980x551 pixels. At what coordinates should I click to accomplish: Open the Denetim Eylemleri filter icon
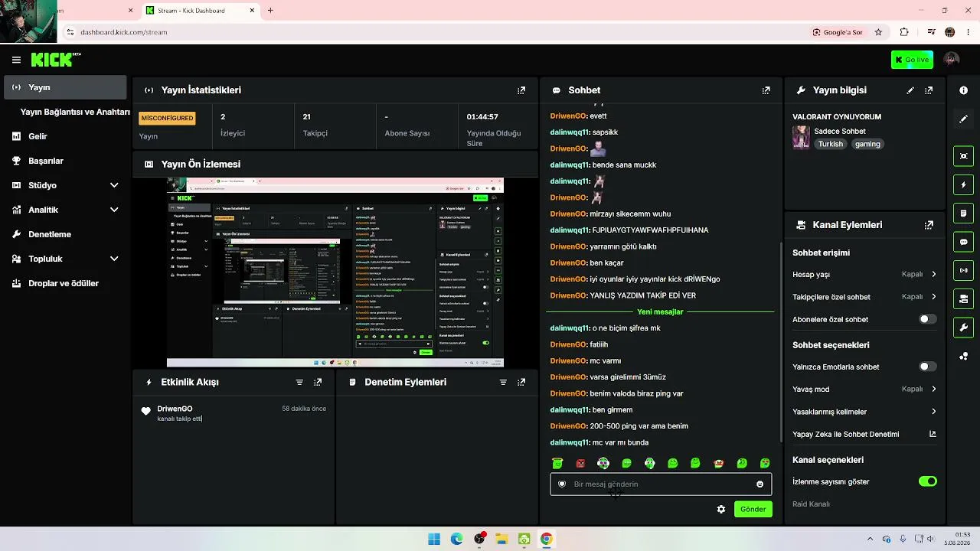point(503,382)
